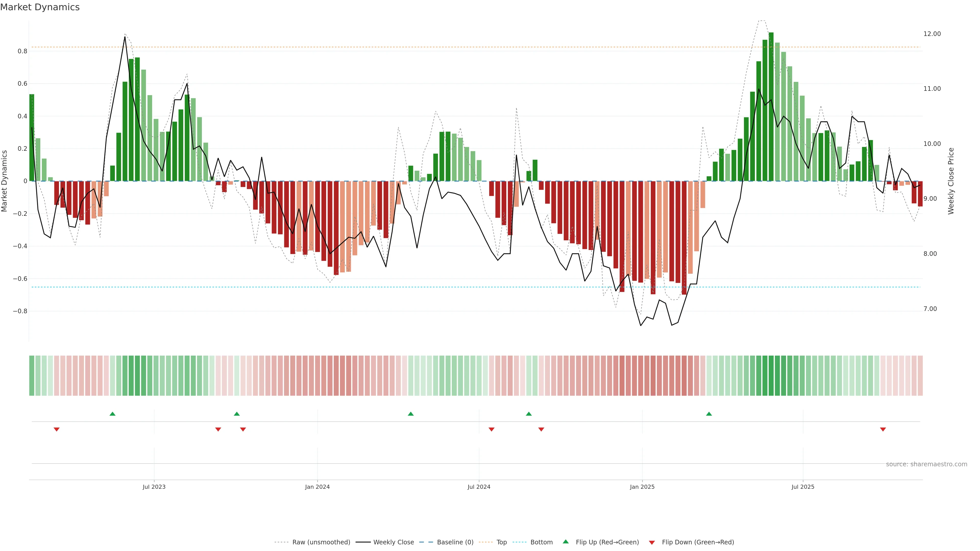
Task: Click the Jul 2025 axis label
Action: click(x=803, y=487)
